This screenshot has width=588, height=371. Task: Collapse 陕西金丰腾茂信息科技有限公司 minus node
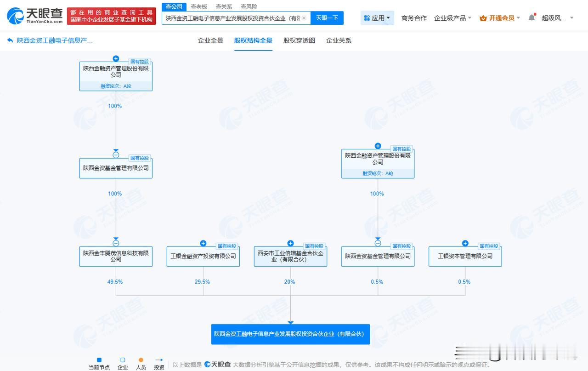[116, 243]
